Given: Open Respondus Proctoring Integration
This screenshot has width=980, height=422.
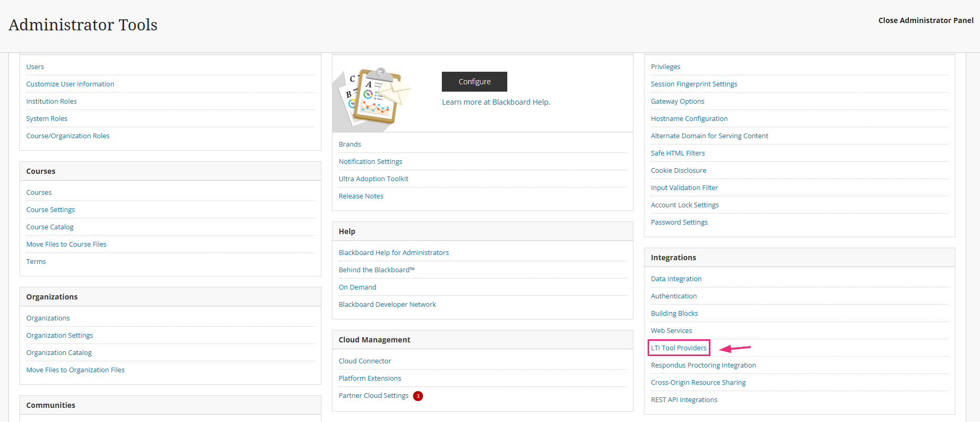Looking at the screenshot, I should [x=703, y=365].
